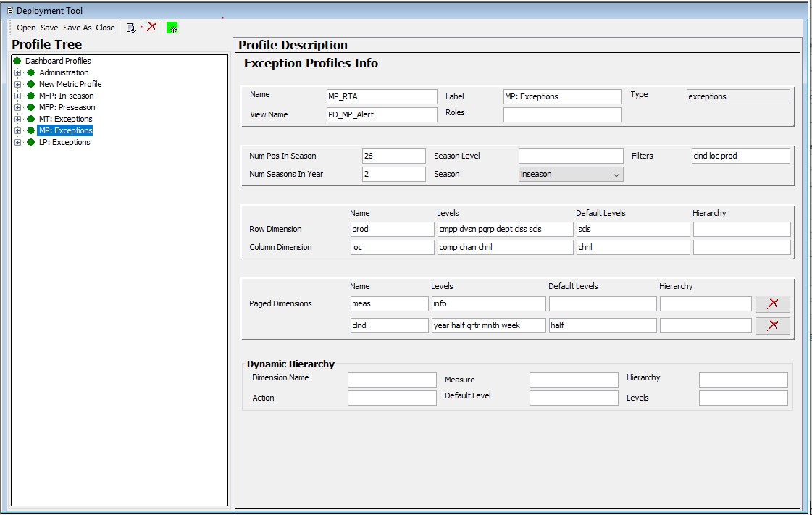Click levels field year half qrtr mnth week
Image resolution: width=812 pixels, height=515 pixels.
(488, 325)
